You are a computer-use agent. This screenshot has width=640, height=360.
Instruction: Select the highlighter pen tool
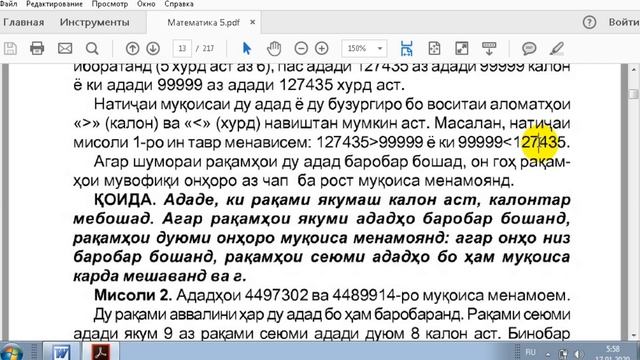coord(556,49)
